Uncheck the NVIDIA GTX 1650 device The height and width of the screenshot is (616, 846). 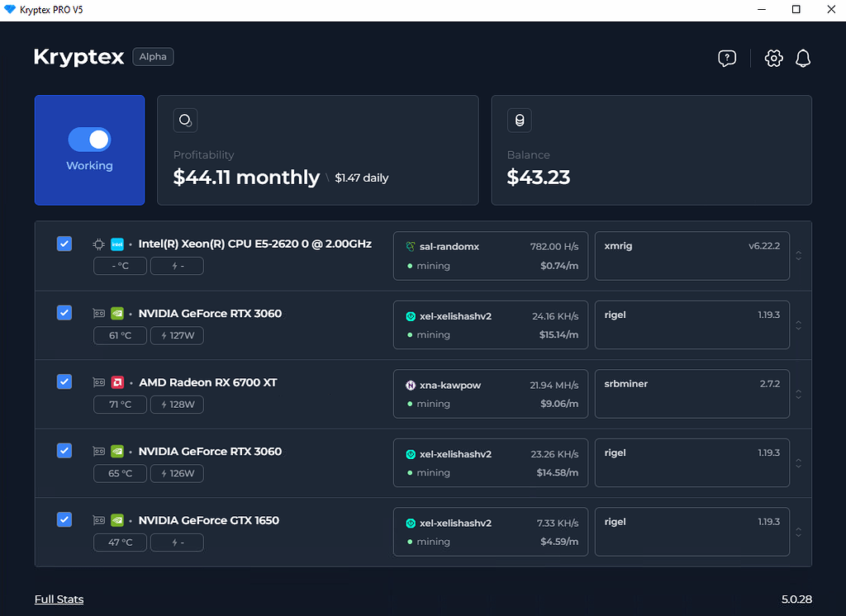tap(64, 519)
